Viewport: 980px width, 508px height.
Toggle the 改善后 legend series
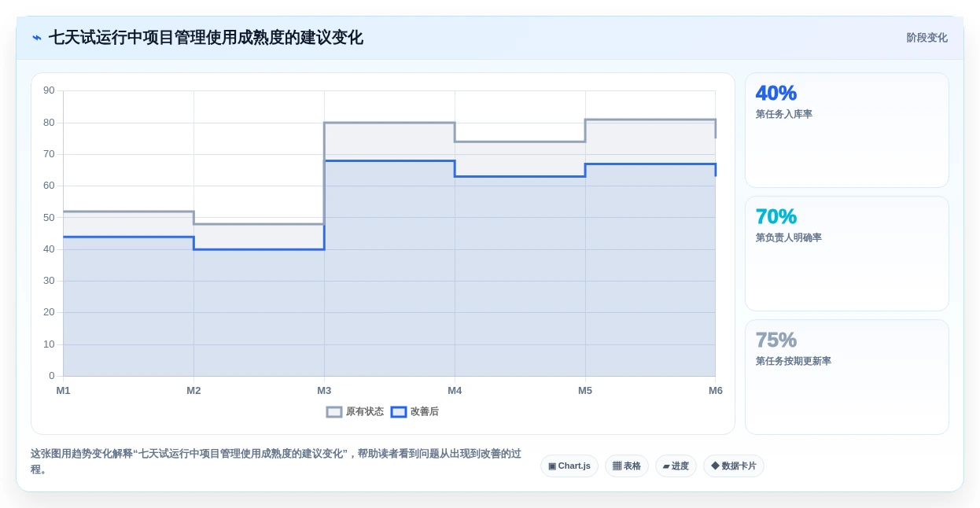414,412
